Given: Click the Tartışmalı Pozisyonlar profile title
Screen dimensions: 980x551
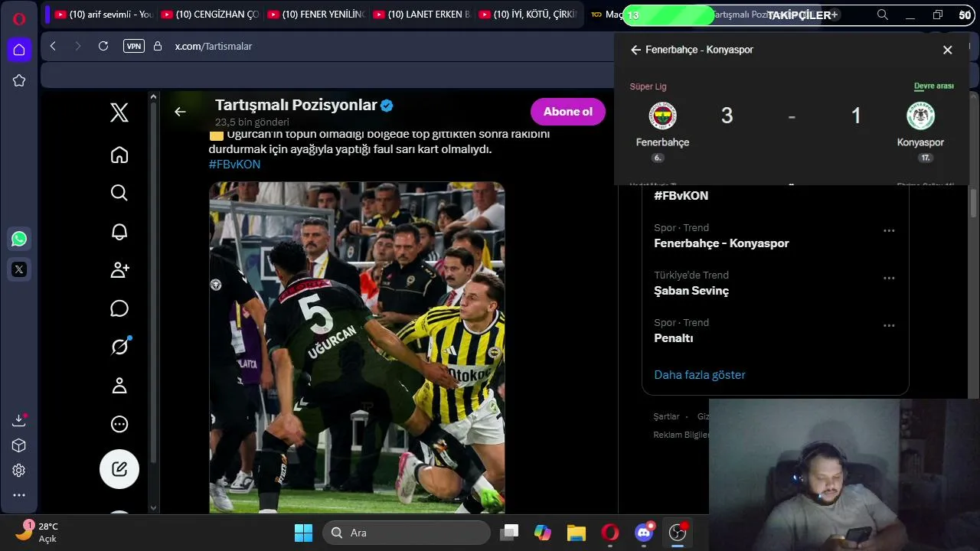Looking at the screenshot, I should (296, 105).
